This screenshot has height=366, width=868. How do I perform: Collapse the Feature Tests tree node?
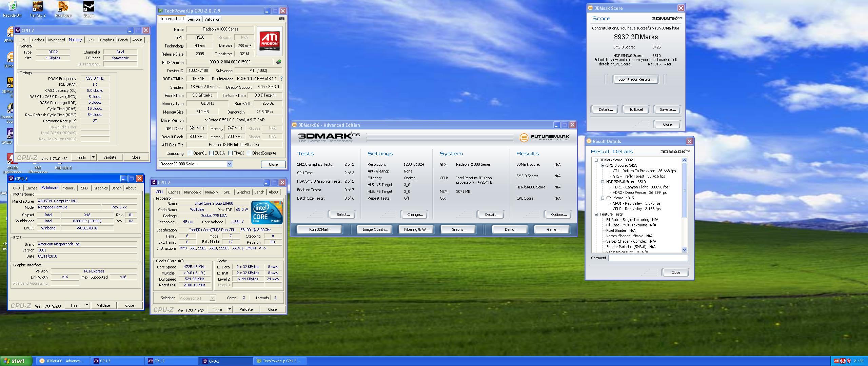click(x=596, y=214)
